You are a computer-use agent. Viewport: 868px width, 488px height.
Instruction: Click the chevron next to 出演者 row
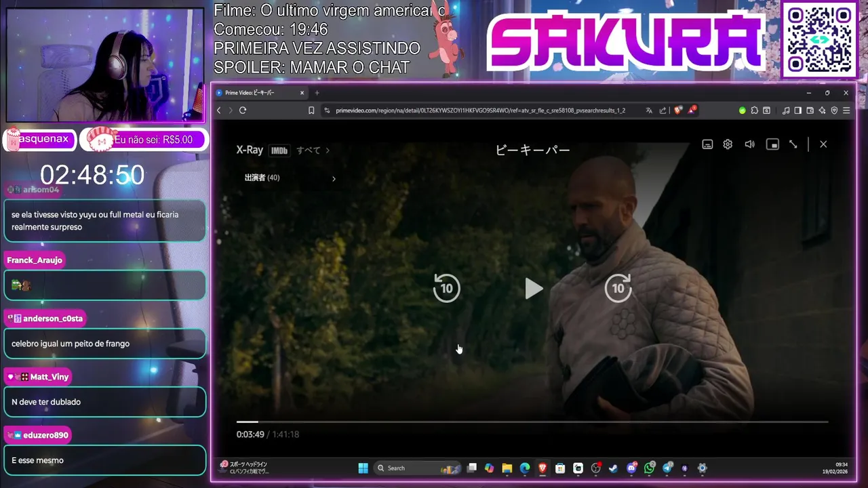pyautogui.click(x=334, y=179)
